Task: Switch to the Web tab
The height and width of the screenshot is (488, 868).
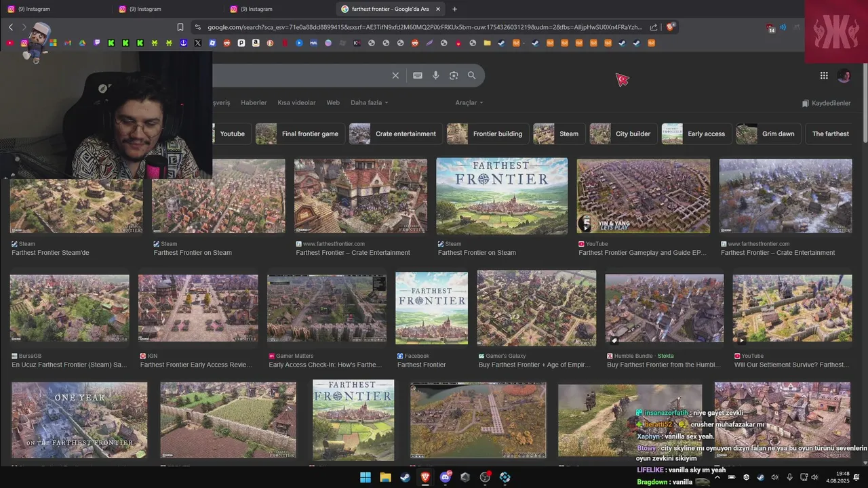Action: [333, 102]
